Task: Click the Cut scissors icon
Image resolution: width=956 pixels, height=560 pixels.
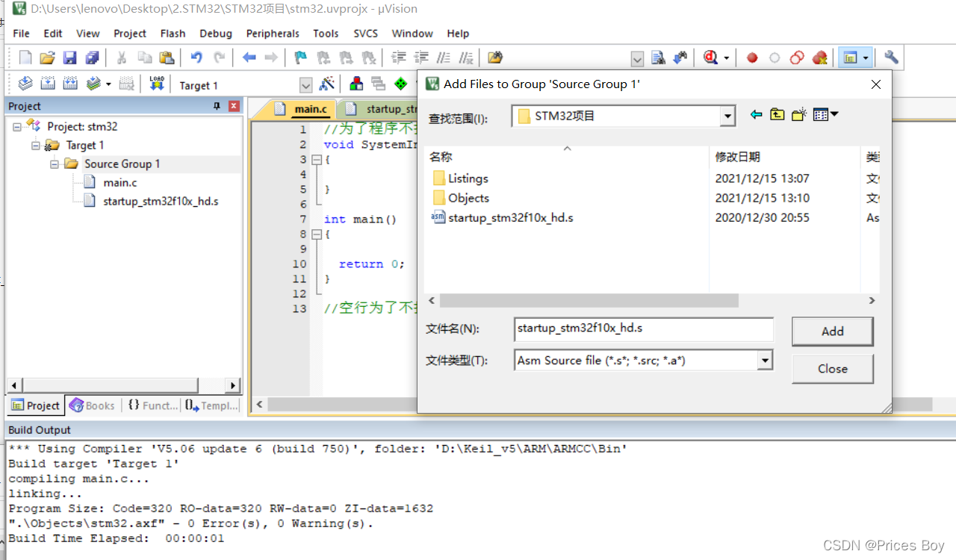Action: [x=122, y=57]
